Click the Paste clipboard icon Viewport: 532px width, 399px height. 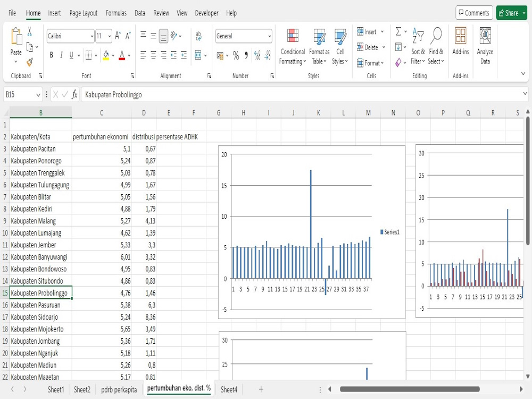click(16, 37)
